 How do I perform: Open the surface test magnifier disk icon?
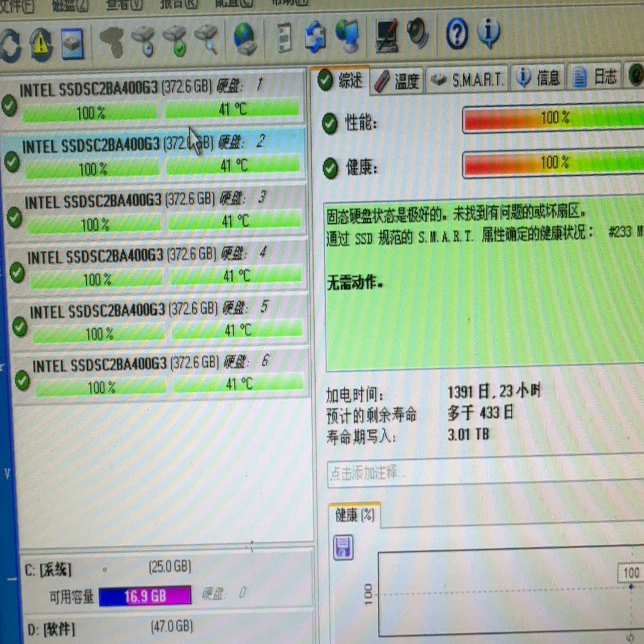coord(207,40)
